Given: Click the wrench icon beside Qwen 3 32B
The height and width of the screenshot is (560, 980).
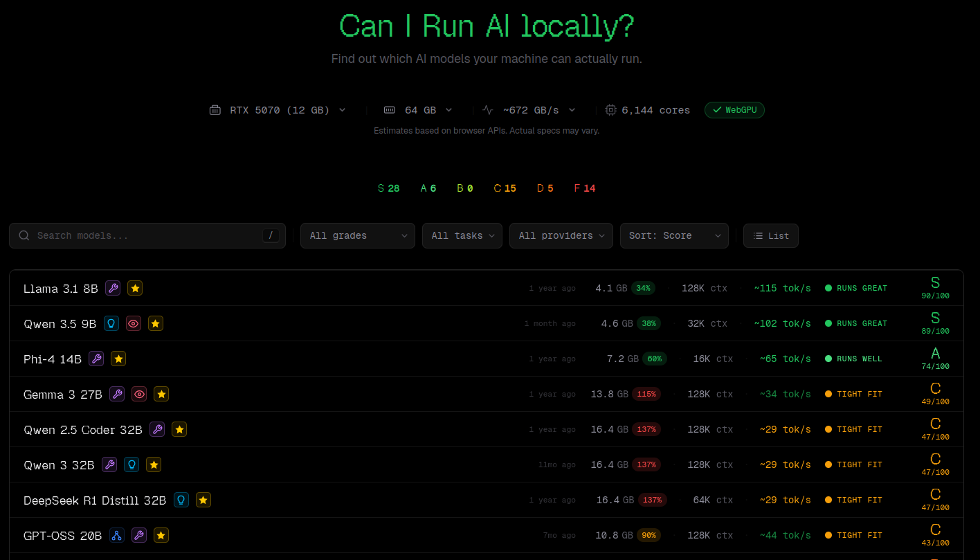Looking at the screenshot, I should (109, 464).
